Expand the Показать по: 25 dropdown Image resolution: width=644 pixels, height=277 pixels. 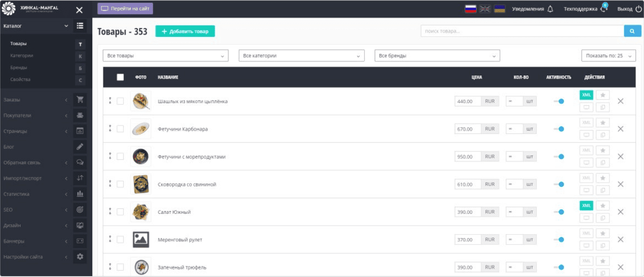(x=608, y=56)
